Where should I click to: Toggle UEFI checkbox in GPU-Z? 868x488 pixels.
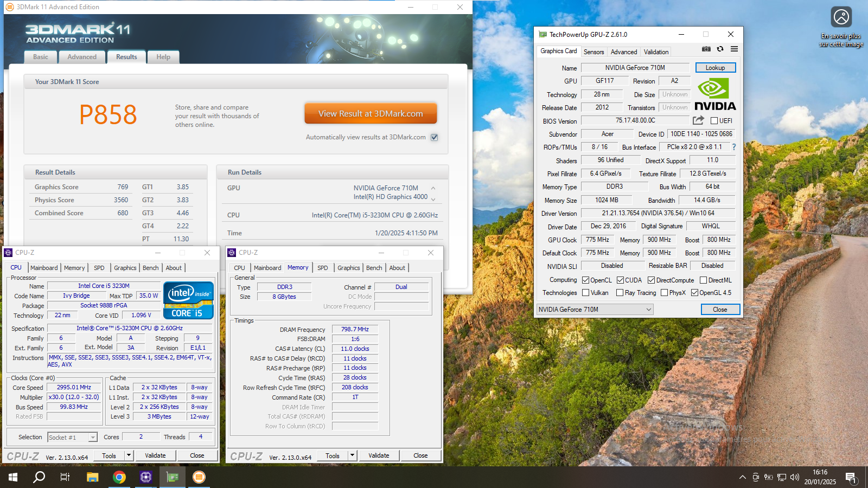(x=714, y=121)
